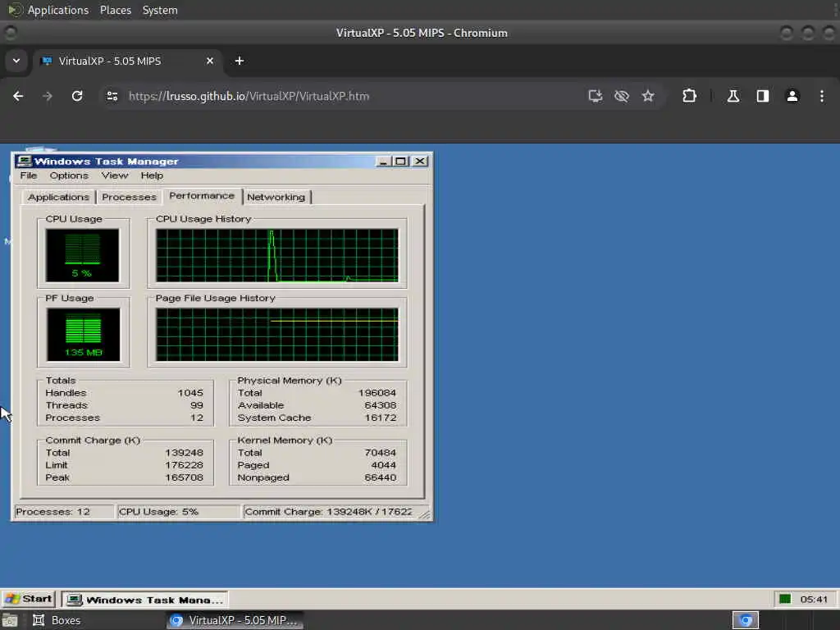Go back in Chromium browser
Screen dimensions: 840x630
click(x=18, y=96)
